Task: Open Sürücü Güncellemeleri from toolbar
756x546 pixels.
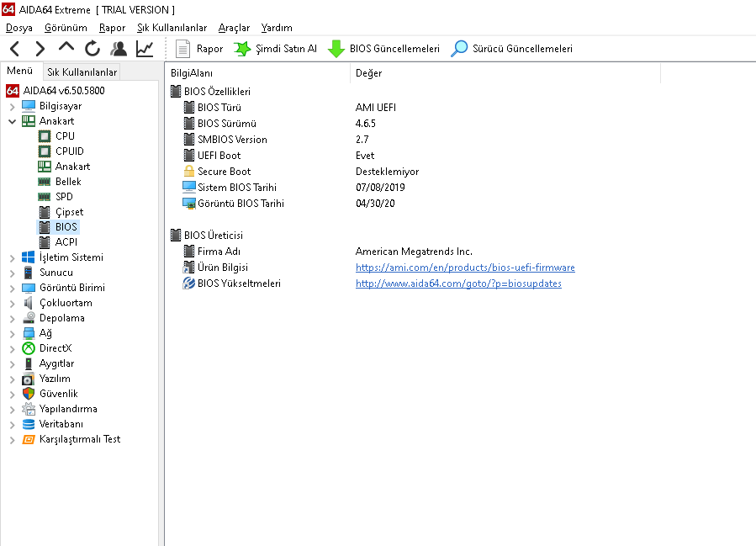Action: click(x=512, y=49)
